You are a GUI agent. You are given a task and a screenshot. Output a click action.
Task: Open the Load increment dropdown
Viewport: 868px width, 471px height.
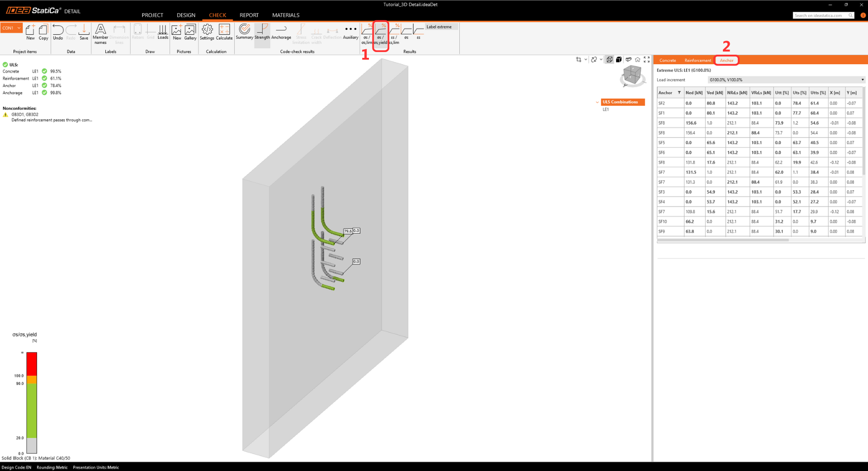click(x=786, y=80)
